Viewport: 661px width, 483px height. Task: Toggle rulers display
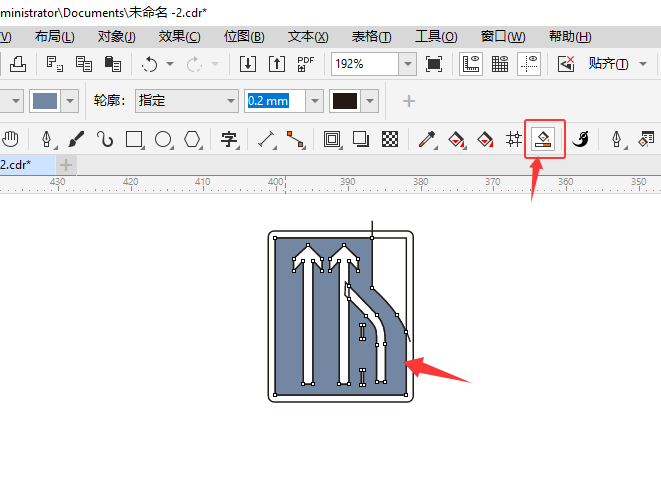(x=471, y=64)
